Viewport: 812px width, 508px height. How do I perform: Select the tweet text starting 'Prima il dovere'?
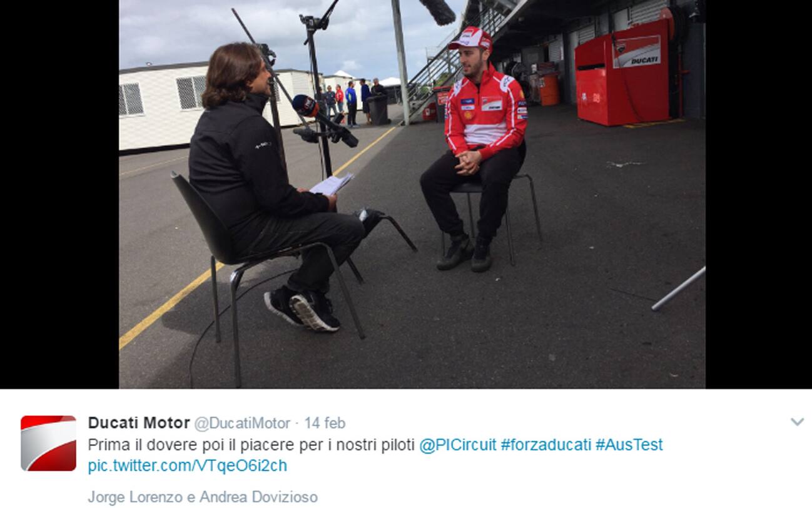[x=251, y=445]
